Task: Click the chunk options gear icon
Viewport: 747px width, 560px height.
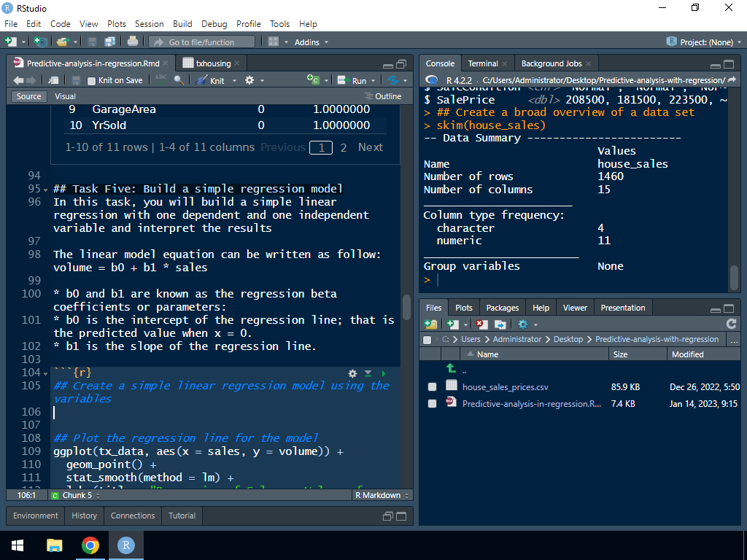Action: tap(353, 373)
